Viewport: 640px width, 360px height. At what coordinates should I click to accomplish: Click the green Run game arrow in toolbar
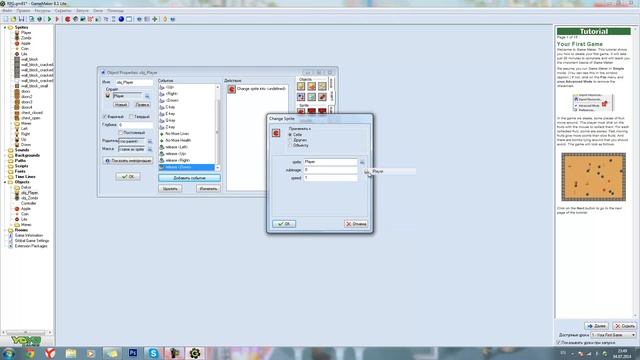(49, 19)
